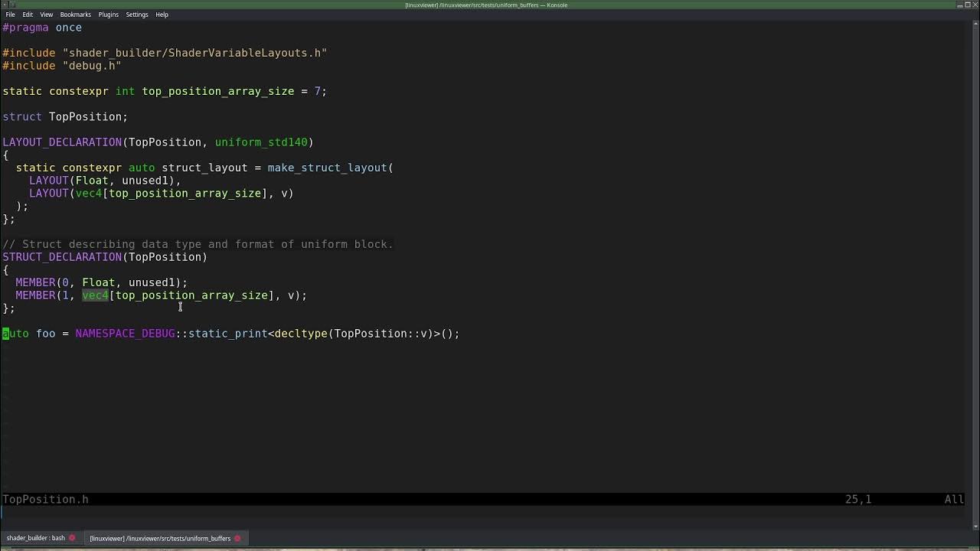Close the uniform_buffers tab

[237, 538]
